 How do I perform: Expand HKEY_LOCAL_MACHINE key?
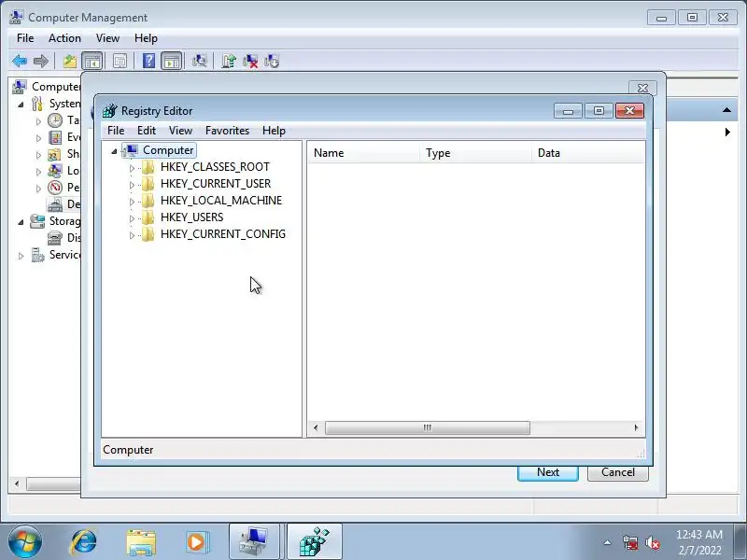(132, 202)
